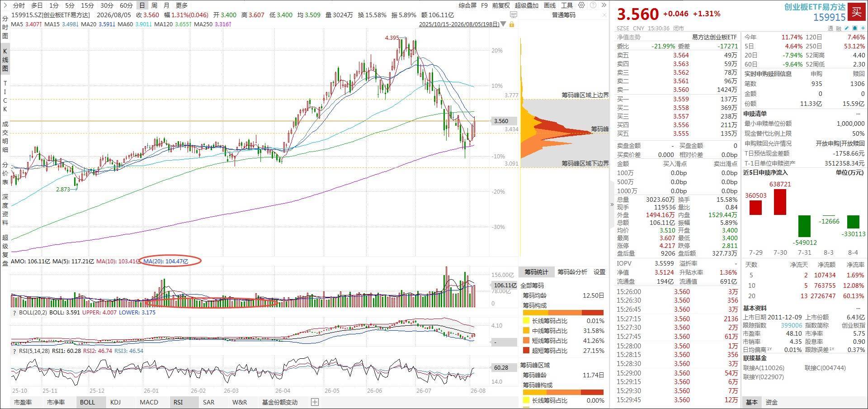Viewport: 868px width, 409px height.
Task: Click the gold lock icon by date range
Action: (x=512, y=24)
